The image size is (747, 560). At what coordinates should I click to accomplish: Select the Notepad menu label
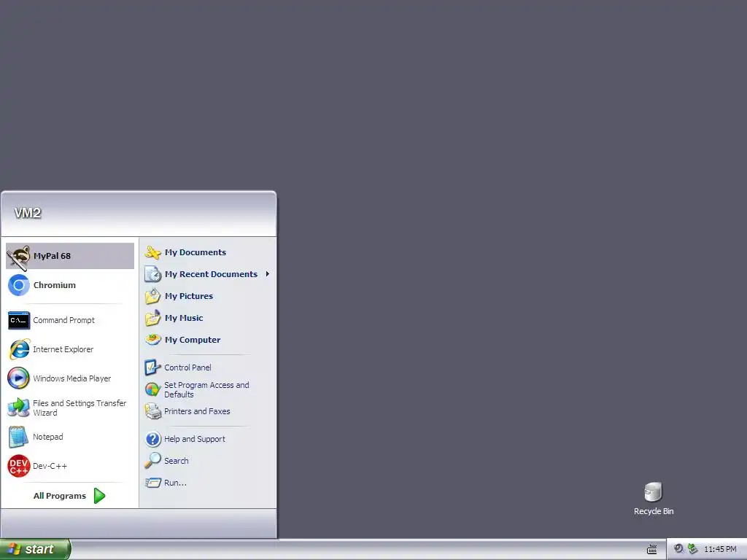pos(47,437)
